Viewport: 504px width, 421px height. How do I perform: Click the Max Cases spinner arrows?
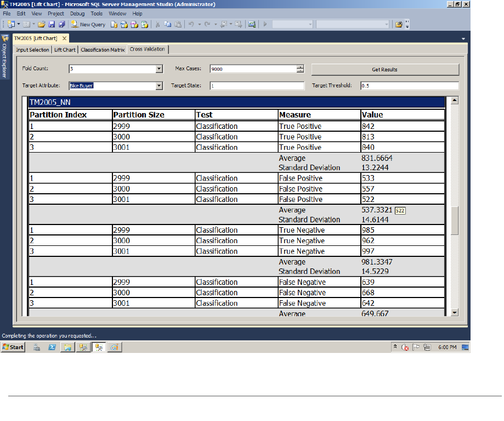click(300, 69)
